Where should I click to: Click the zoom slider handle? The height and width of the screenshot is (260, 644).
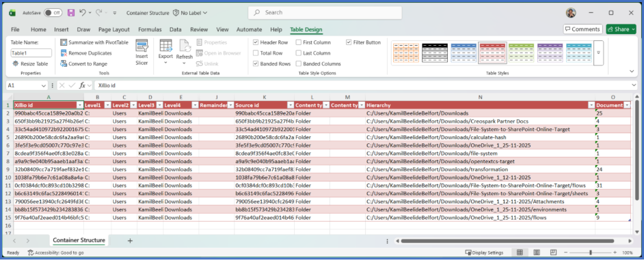(591, 252)
